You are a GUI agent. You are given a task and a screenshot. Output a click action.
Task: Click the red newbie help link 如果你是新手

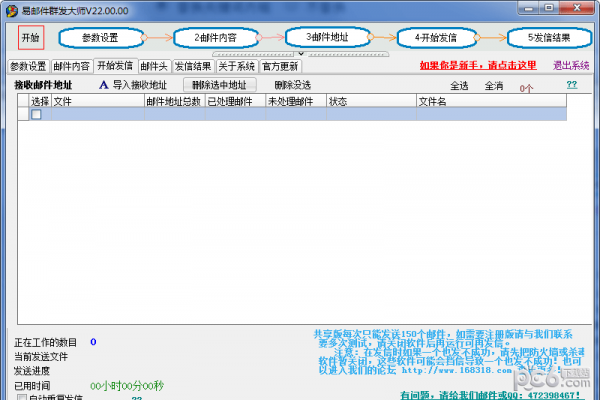tap(478, 65)
